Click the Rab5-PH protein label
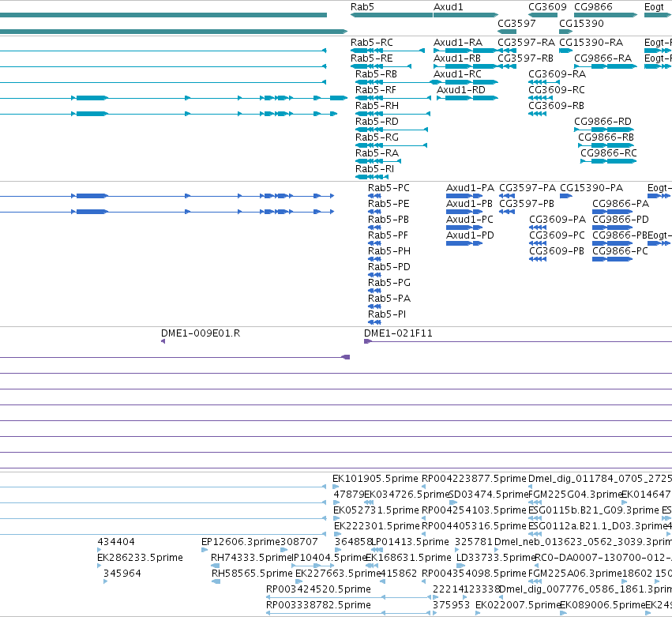This screenshot has width=672, height=617. pos(389,251)
